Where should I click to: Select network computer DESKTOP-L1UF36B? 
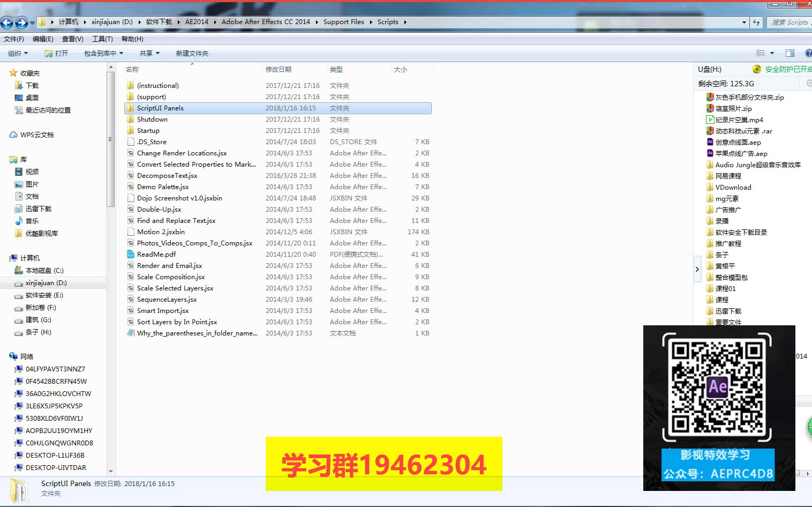click(x=55, y=456)
